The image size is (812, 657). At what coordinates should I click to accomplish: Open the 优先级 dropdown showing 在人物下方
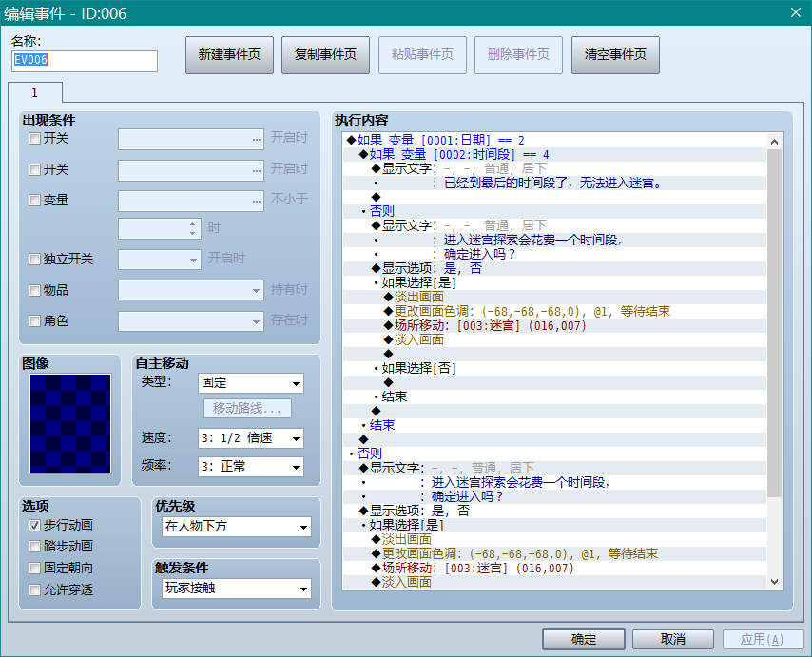237,527
